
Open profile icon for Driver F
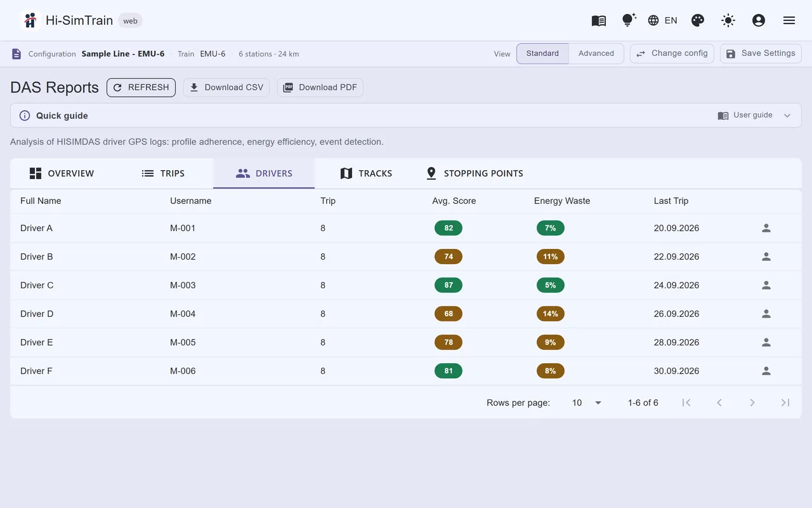tap(766, 371)
